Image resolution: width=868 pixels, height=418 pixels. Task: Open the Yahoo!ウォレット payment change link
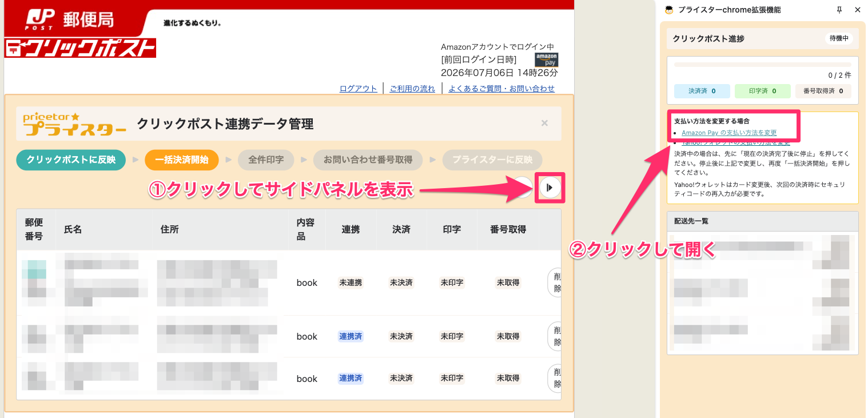tap(736, 142)
